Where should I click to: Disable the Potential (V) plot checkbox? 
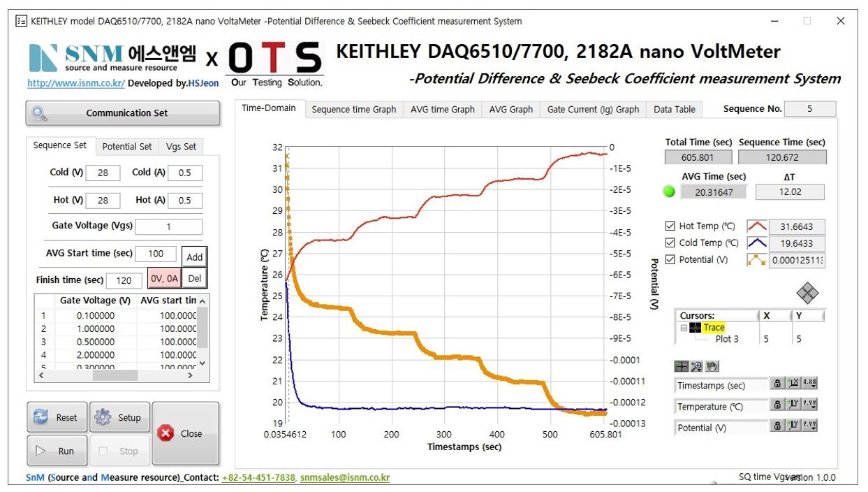click(x=670, y=260)
